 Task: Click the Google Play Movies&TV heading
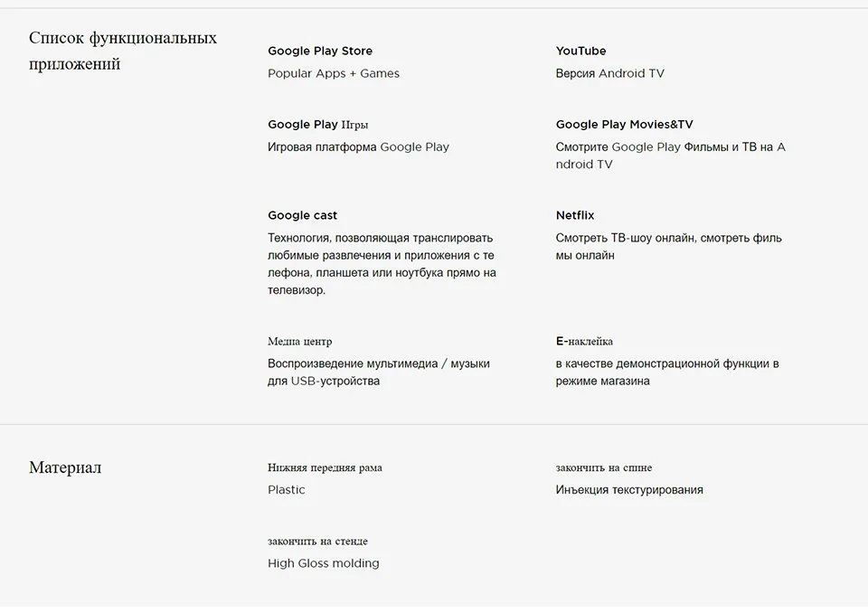click(x=624, y=125)
